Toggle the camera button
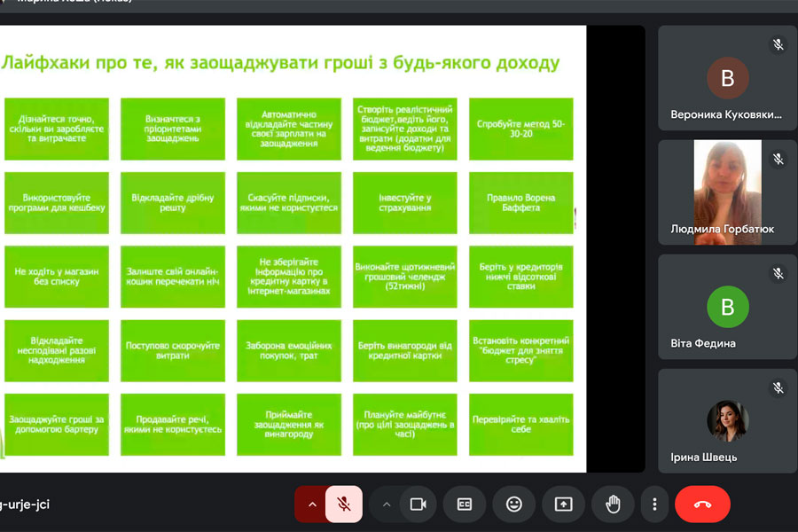The image size is (798, 532). [418, 505]
